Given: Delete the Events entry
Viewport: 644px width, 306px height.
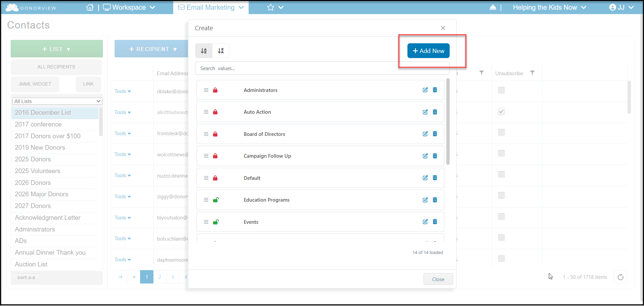Looking at the screenshot, I should [435, 222].
